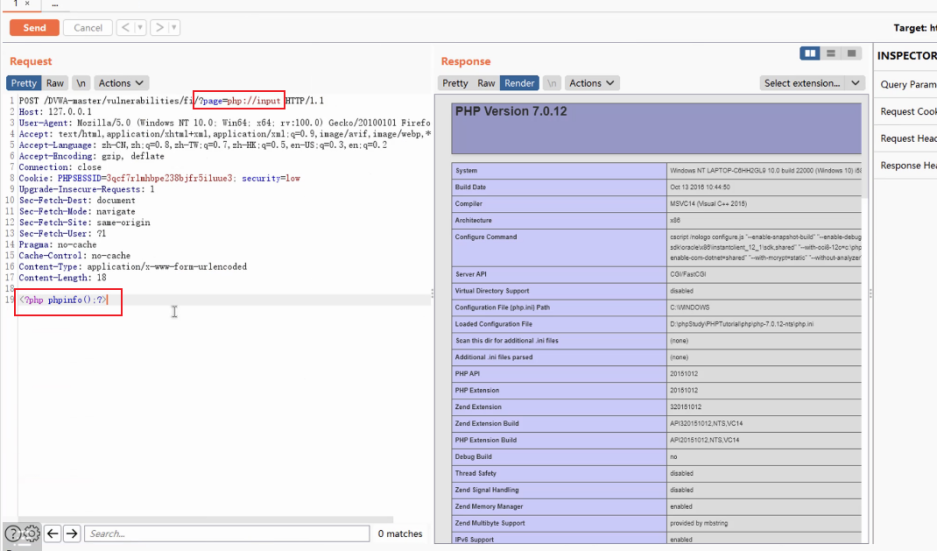Switch to side-by-side layout view
The image size is (937, 551).
pyautogui.click(x=810, y=54)
